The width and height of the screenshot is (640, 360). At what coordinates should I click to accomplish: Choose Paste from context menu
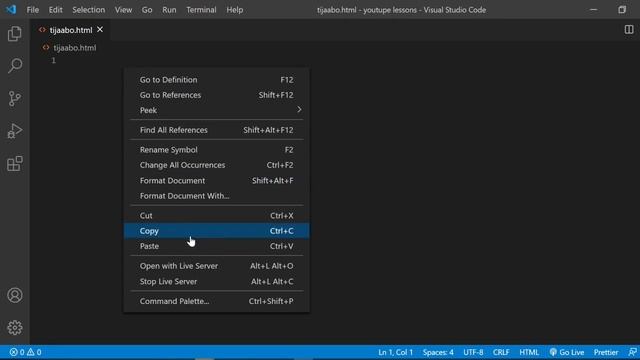tap(216, 246)
